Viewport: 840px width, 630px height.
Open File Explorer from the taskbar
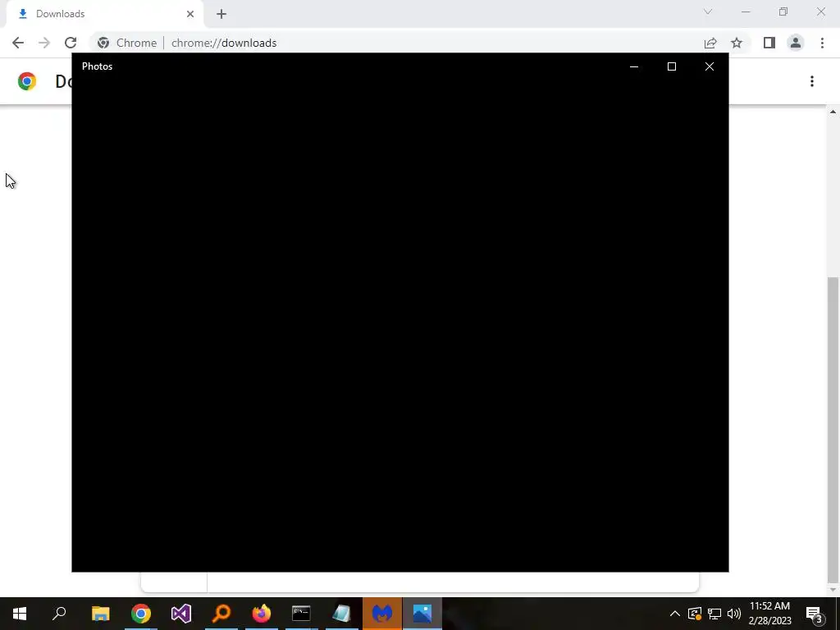pos(100,614)
